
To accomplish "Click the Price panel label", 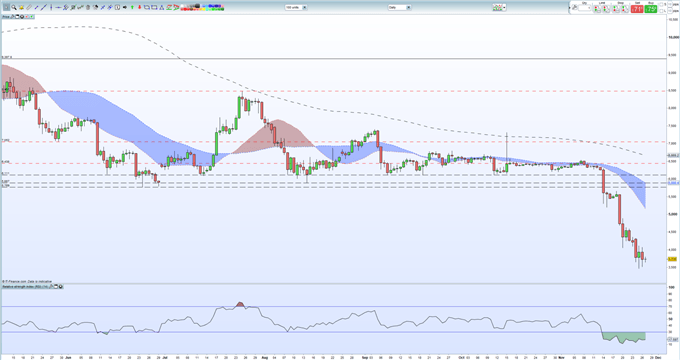I will [6, 16].
